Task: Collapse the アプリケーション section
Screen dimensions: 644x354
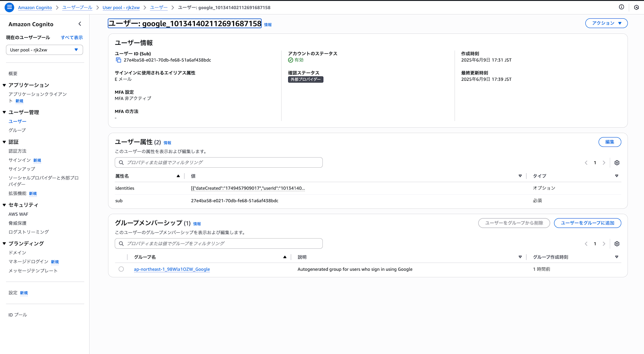Action: [x=4, y=85]
